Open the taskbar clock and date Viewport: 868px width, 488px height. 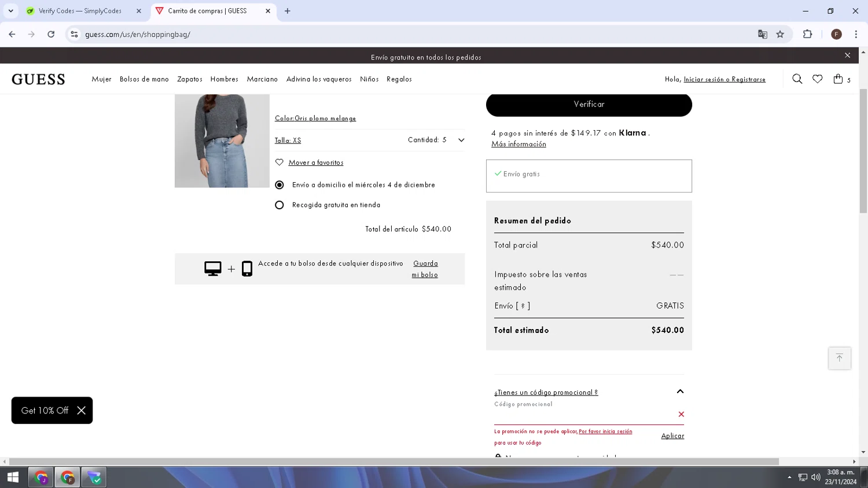point(841,477)
